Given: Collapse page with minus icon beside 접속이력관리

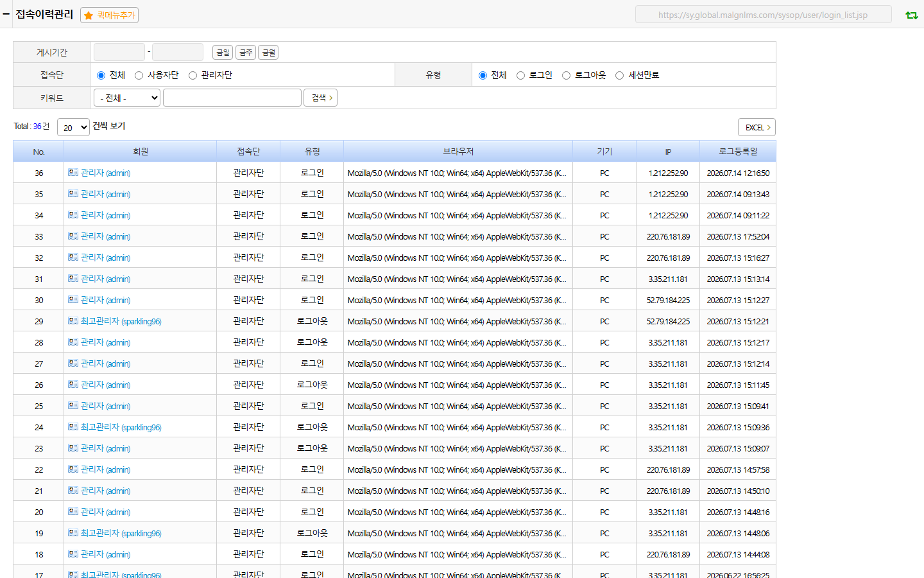Looking at the screenshot, I should click(6, 14).
